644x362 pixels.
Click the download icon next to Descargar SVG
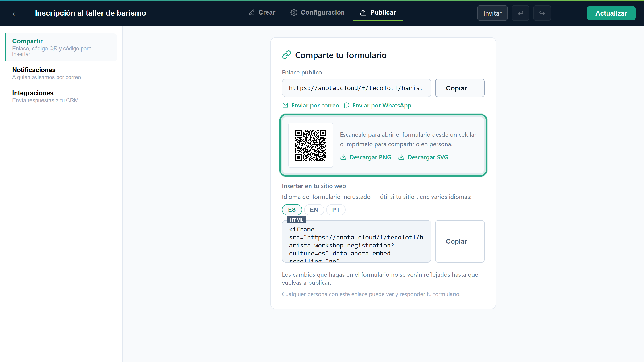tap(401, 157)
